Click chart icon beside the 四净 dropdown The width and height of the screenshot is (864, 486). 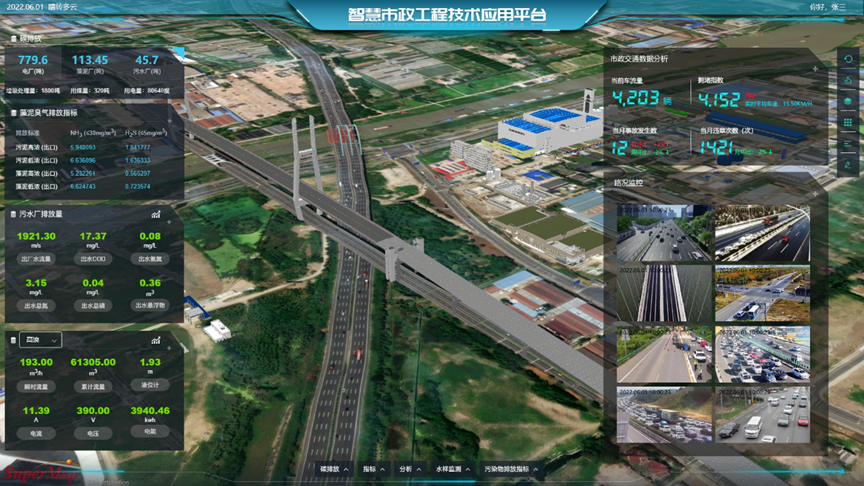(x=156, y=340)
